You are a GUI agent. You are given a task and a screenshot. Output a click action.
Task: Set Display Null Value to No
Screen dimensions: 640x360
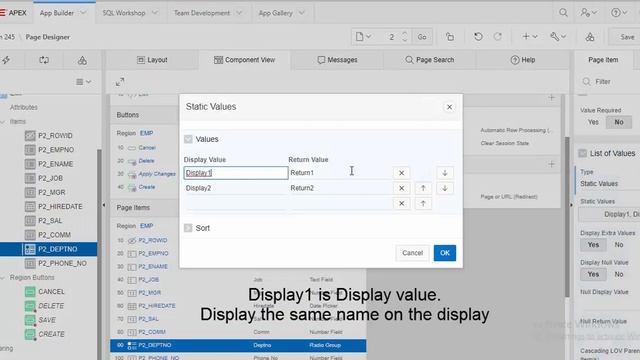[x=619, y=274]
